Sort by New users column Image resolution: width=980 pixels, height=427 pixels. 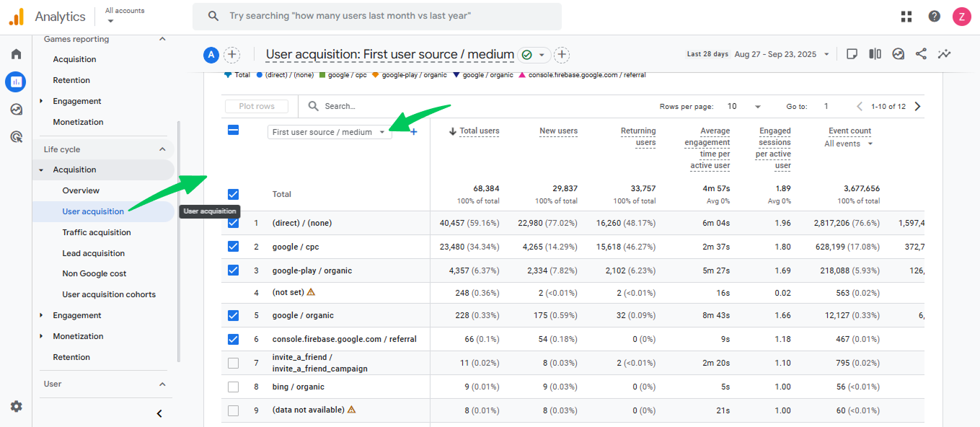tap(558, 131)
